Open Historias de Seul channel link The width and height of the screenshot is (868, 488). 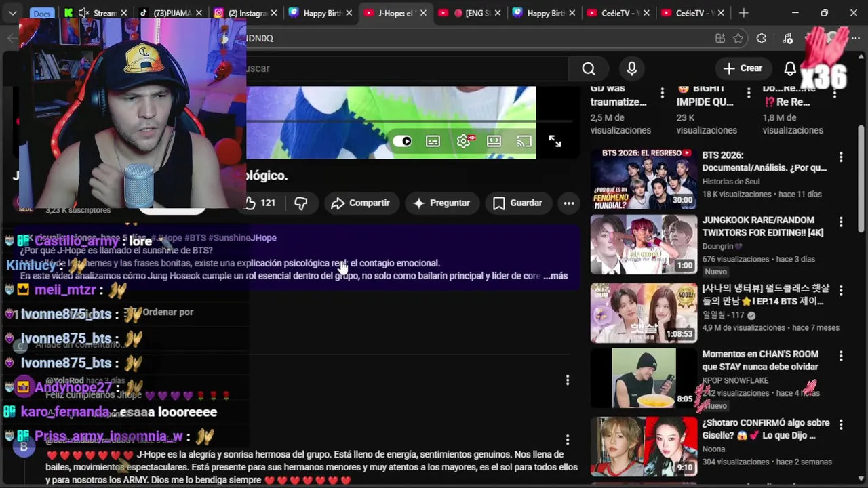(731, 182)
